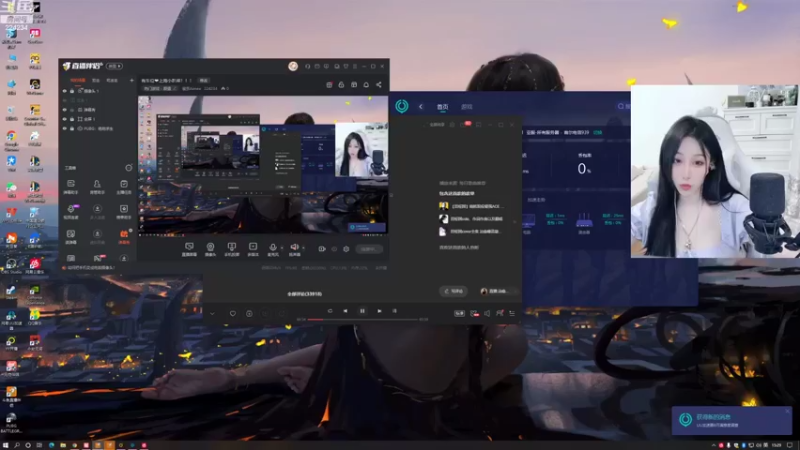Collapse the music player with the down chevron
Viewport: 800px width, 450px height.
212,313
